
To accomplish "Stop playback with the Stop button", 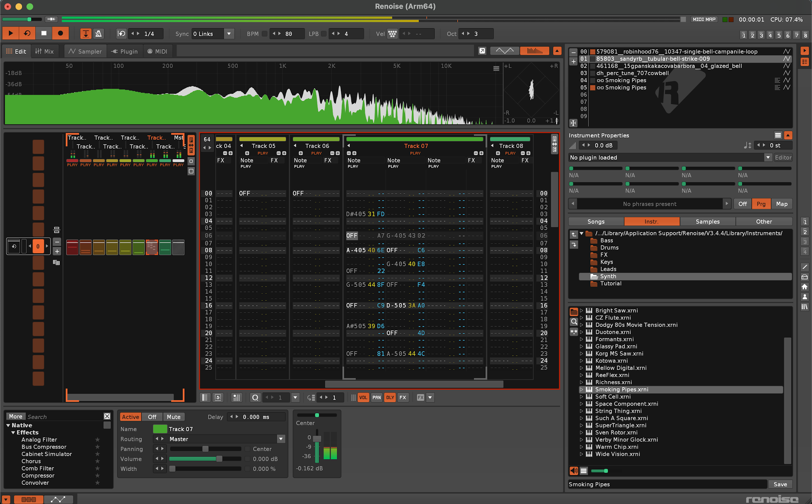I will pos(44,33).
